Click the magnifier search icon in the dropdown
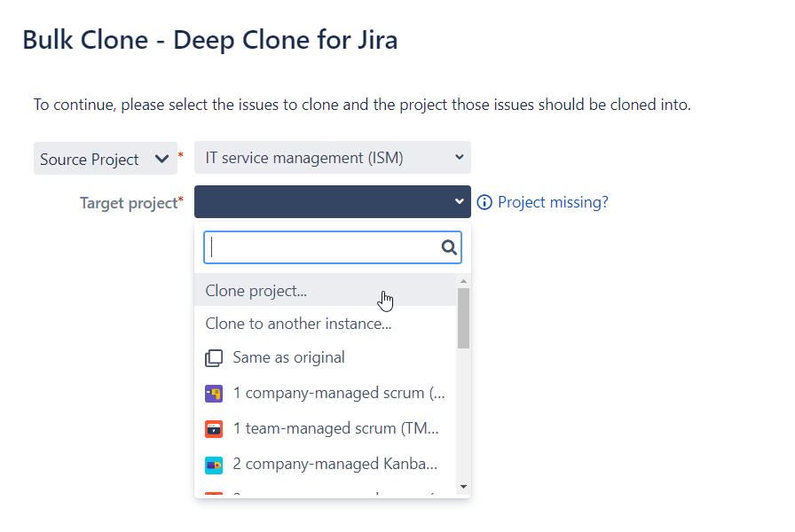The height and width of the screenshot is (532, 795). (449, 247)
